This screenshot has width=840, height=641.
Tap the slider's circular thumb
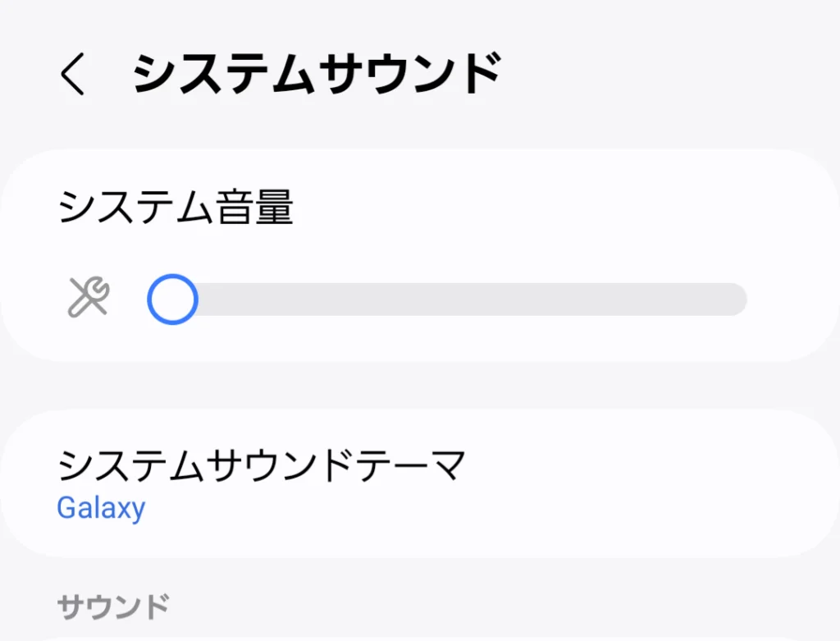(171, 299)
